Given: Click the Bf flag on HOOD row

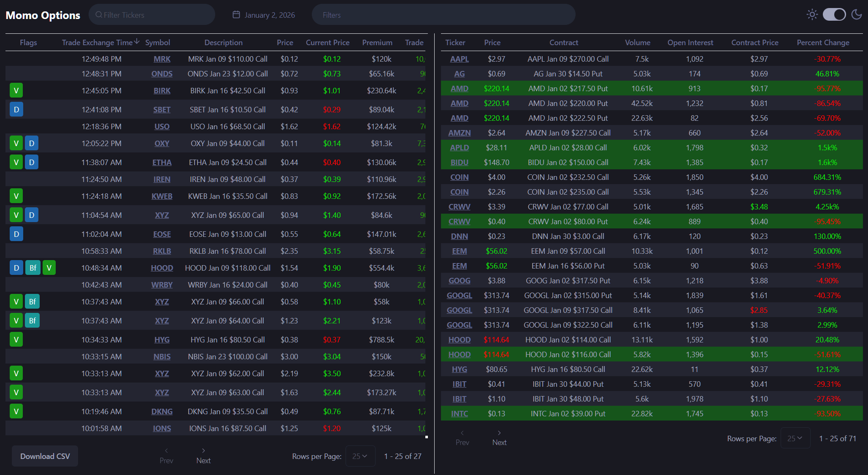Looking at the screenshot, I should click(32, 268).
